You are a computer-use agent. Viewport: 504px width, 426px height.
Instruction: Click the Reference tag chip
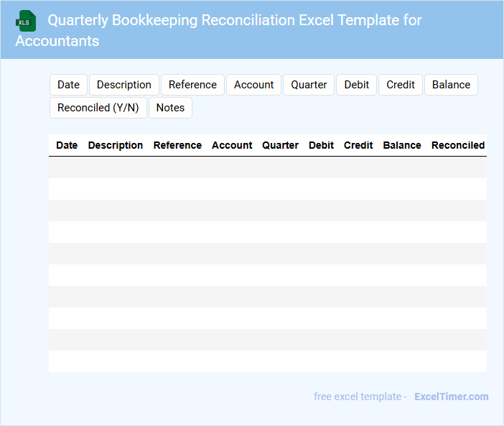click(x=192, y=85)
